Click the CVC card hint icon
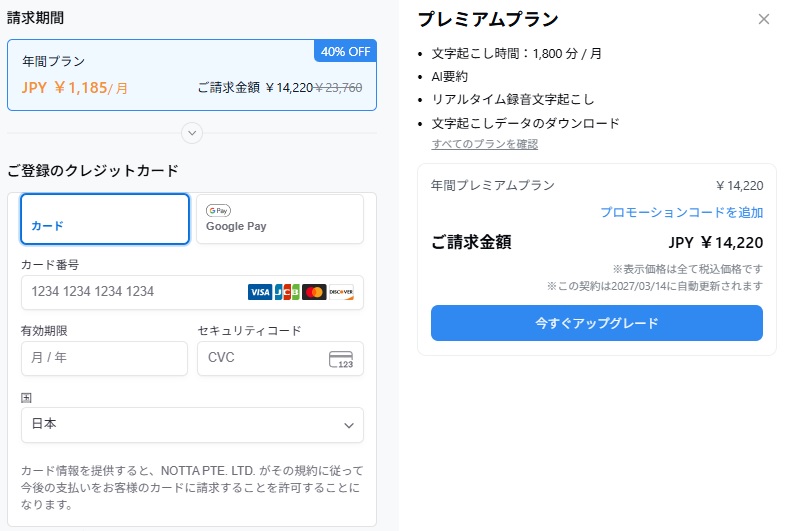 341,359
